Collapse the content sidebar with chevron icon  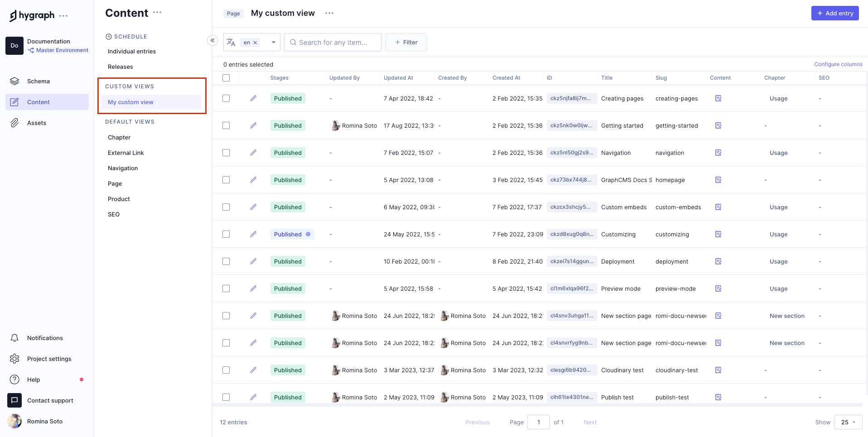(x=212, y=40)
